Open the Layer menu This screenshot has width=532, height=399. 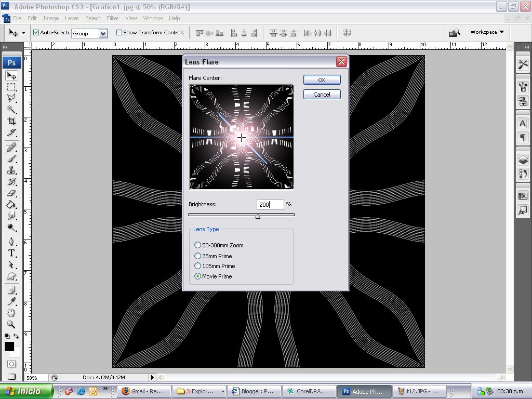tap(72, 18)
